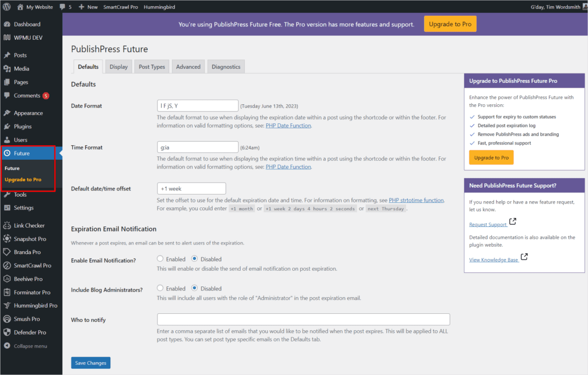The width and height of the screenshot is (588, 375).
Task: Select Disabled for Enable Email Notification
Action: (194, 259)
